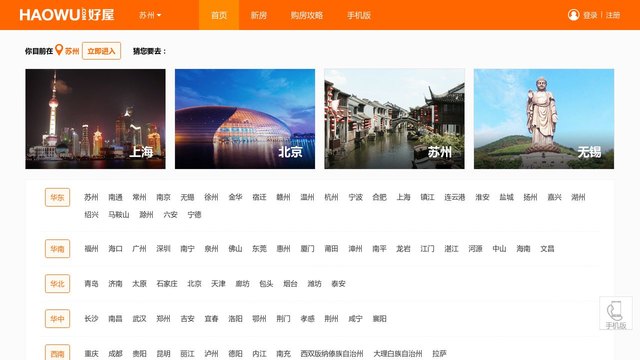
Task: Click the 登录 link
Action: (590, 15)
